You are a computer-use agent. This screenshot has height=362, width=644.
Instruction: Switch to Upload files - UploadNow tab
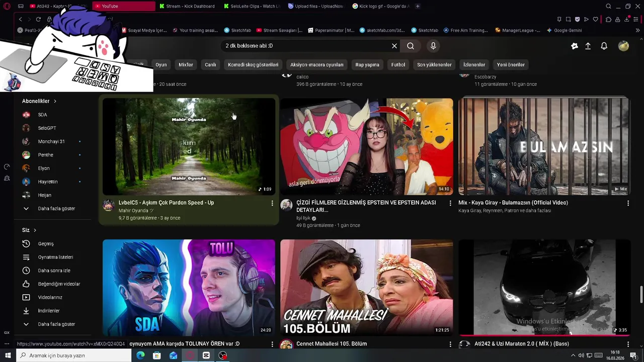[x=315, y=6]
